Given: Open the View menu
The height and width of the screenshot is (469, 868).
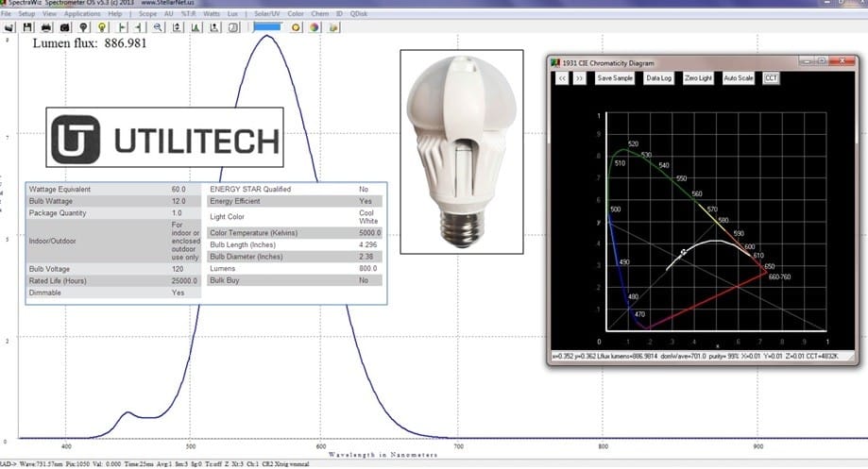Looking at the screenshot, I should coord(49,13).
